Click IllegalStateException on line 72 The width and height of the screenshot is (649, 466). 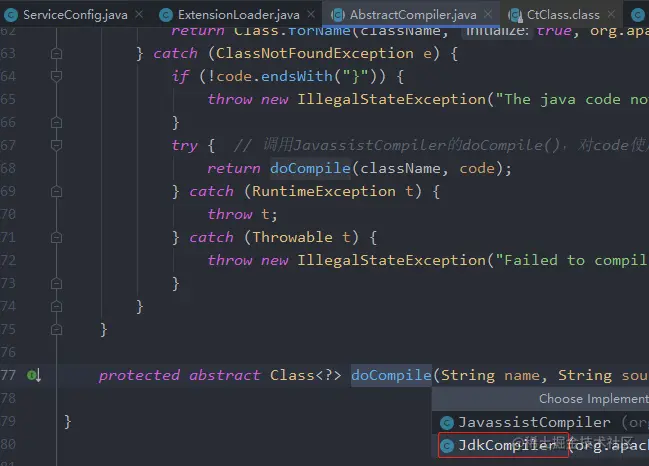click(x=391, y=260)
